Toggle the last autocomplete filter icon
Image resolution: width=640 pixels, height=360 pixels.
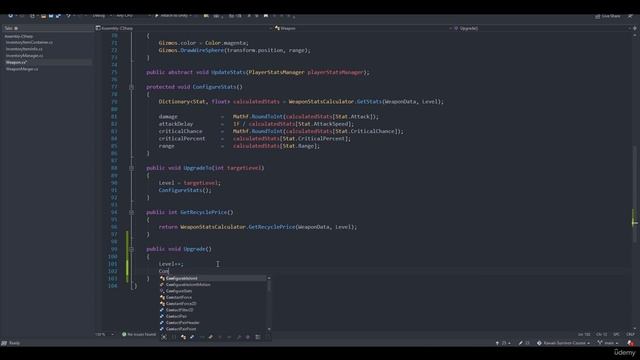[x=258, y=337]
